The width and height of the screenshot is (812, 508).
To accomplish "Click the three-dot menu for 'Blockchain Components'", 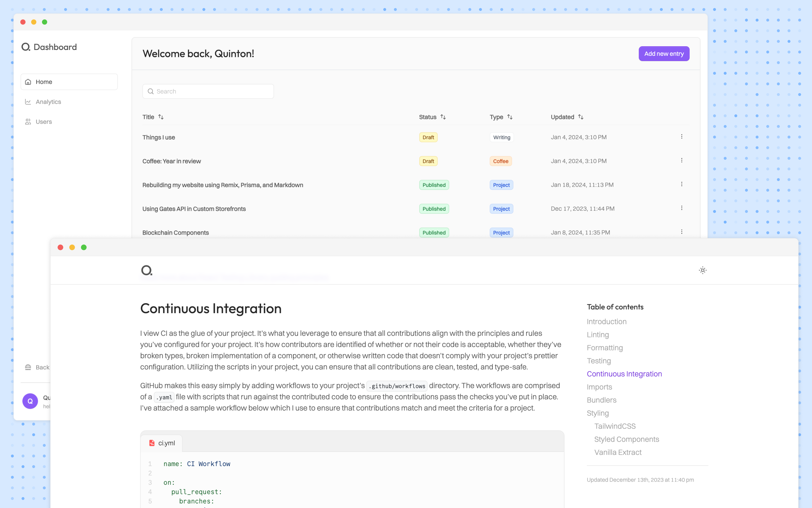I will click(682, 232).
